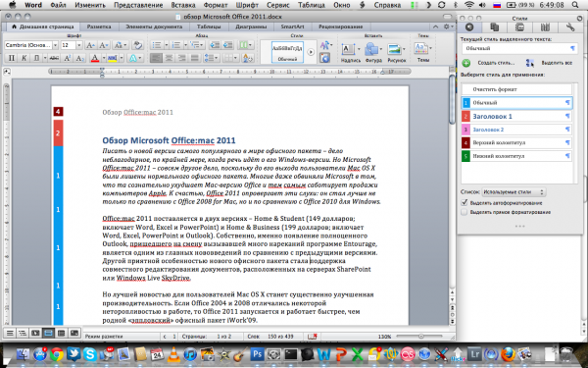Click the clear formatting eraser icon
The width and height of the screenshot is (588, 368).
click(137, 45)
